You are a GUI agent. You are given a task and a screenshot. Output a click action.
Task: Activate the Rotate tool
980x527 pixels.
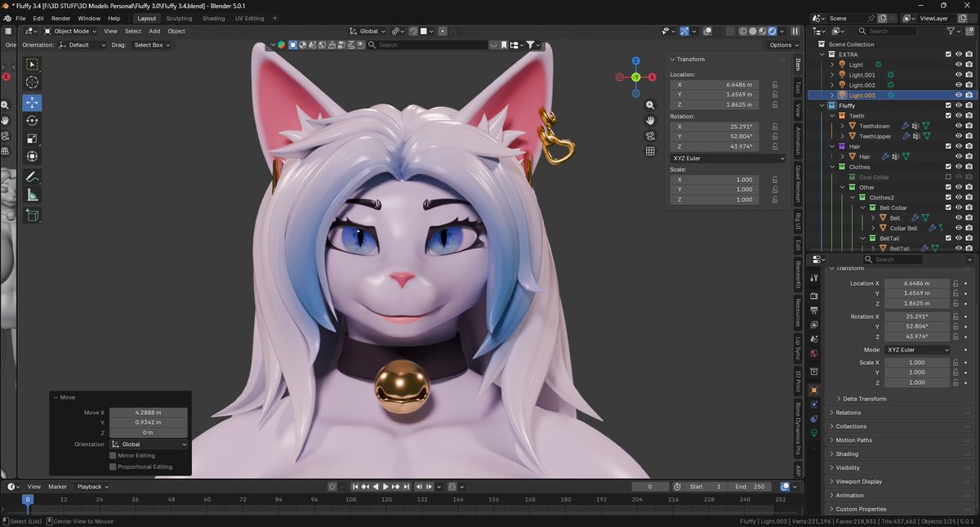coord(32,120)
